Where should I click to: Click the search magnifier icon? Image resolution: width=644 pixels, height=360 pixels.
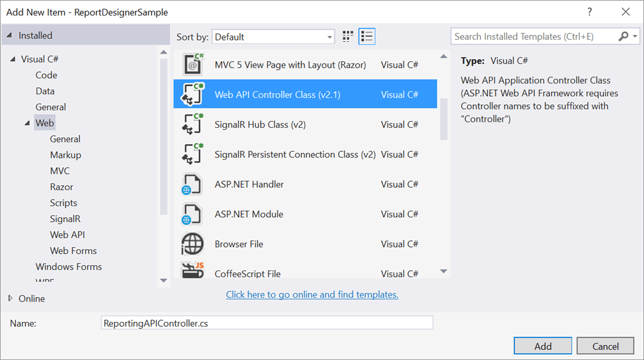(623, 37)
